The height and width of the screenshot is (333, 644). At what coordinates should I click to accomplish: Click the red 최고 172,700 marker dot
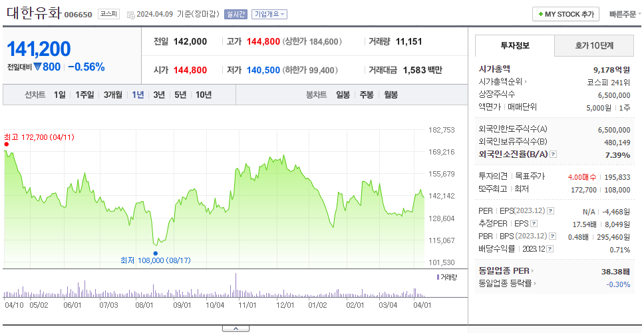coord(6,145)
